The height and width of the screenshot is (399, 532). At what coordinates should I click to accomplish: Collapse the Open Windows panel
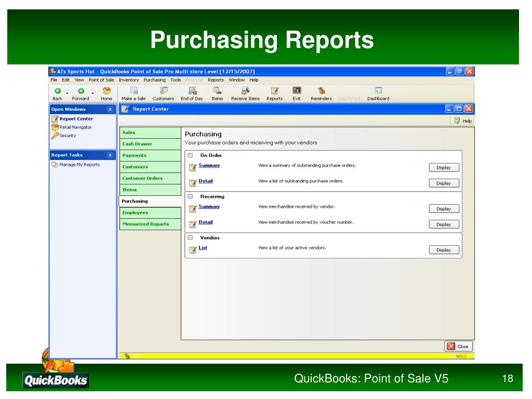(x=110, y=109)
